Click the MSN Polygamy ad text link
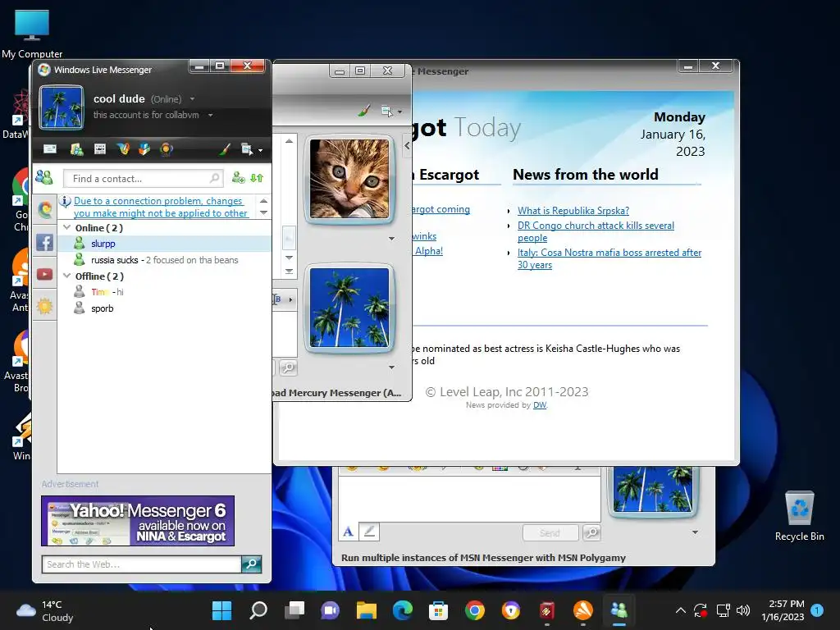 483,558
